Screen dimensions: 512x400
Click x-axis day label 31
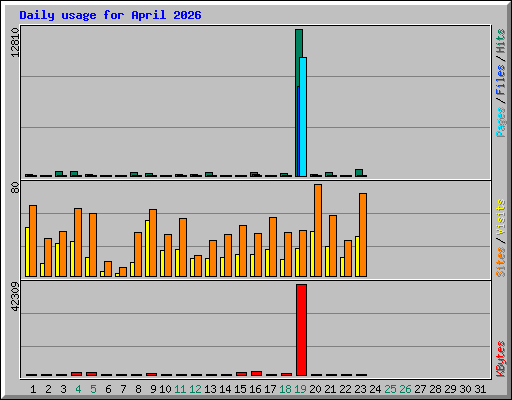480,389
